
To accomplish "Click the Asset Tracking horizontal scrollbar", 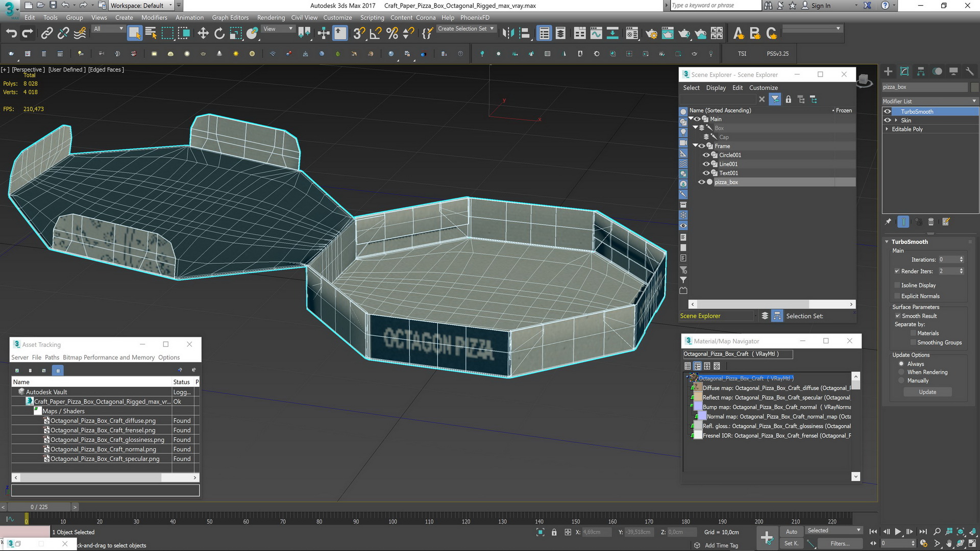I will [x=105, y=478].
